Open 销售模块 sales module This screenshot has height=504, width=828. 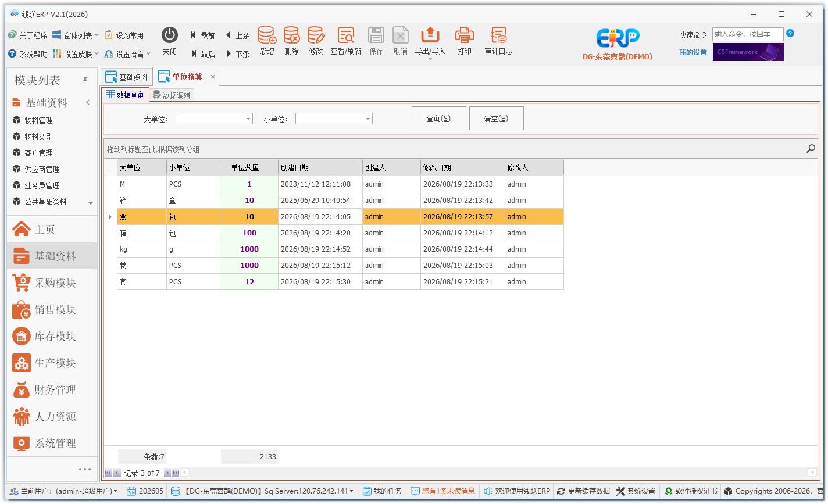[52, 310]
